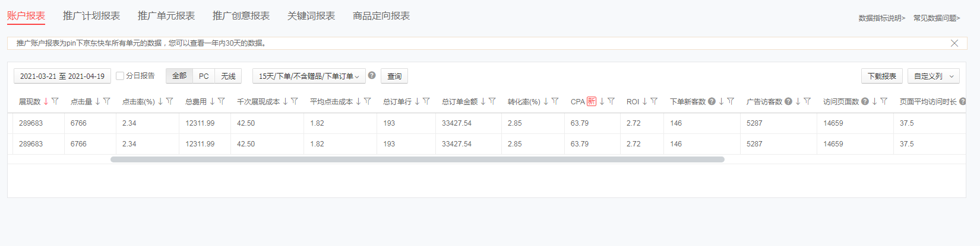Click second-row cell 12311.99
The width and height of the screenshot is (980, 246).
coord(200,144)
